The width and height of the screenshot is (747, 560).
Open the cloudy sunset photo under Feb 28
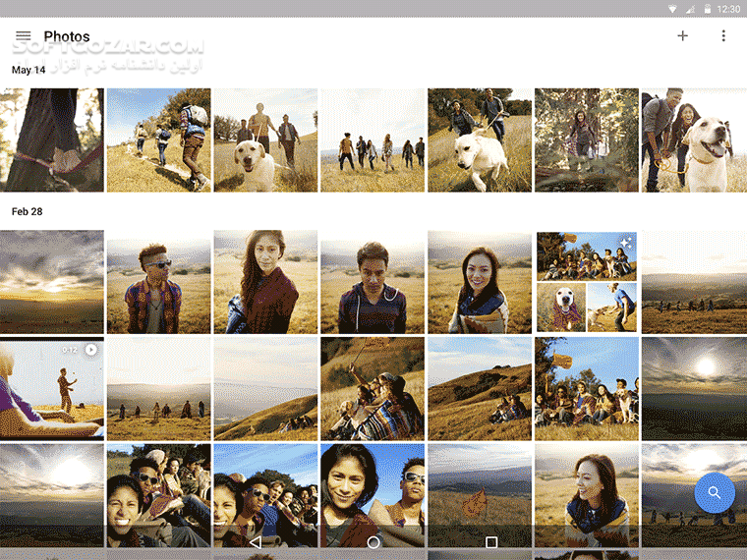pyautogui.click(x=52, y=282)
